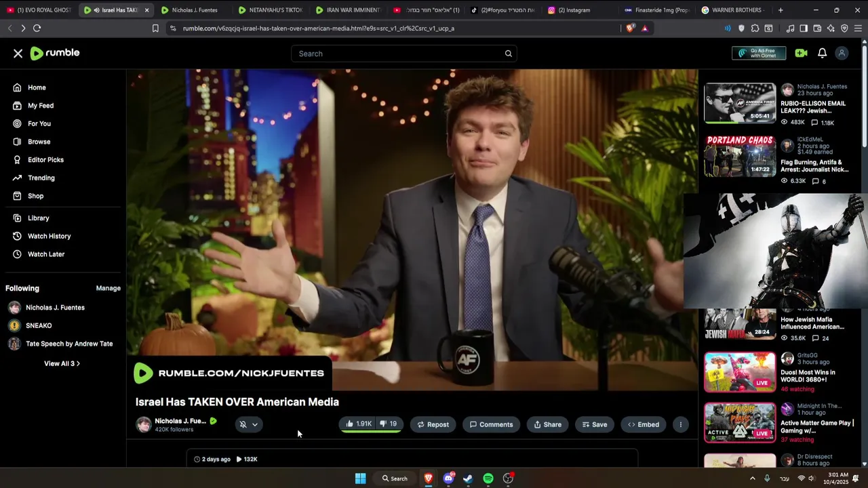Screen dimensions: 868x488
Task: Open Discord from the taskbar
Action: pyautogui.click(x=448, y=479)
